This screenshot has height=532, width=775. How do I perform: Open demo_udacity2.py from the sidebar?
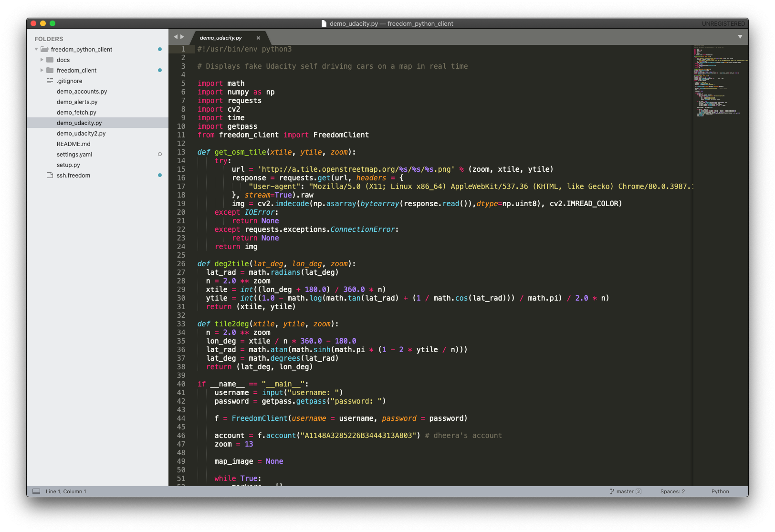point(81,134)
